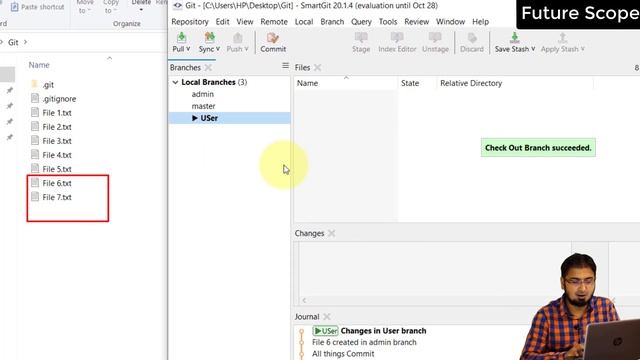Image resolution: width=640 pixels, height=360 pixels.
Task: Open the Pull dropdown arrow
Action: (188, 49)
